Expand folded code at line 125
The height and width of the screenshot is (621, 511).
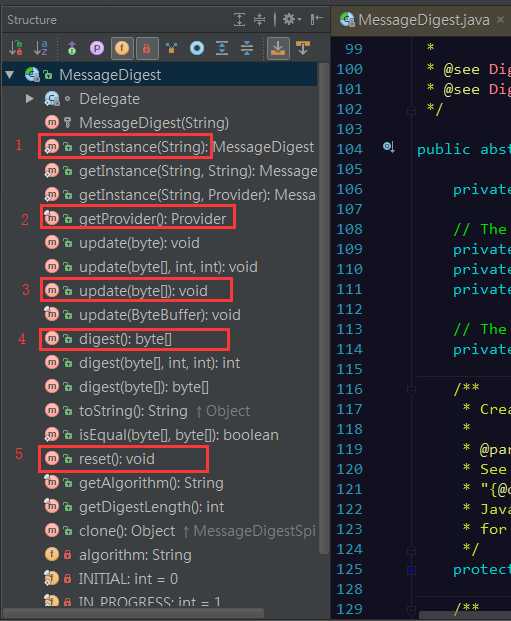click(x=411, y=570)
